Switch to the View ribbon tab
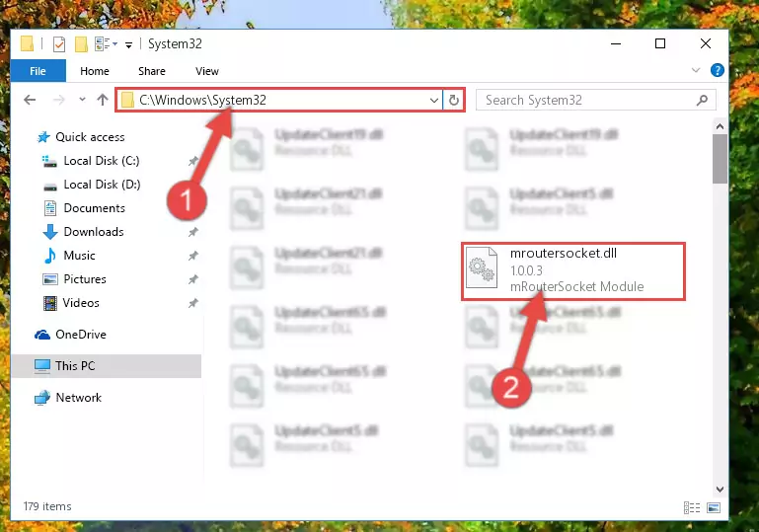The height and width of the screenshot is (532, 759). (x=206, y=71)
